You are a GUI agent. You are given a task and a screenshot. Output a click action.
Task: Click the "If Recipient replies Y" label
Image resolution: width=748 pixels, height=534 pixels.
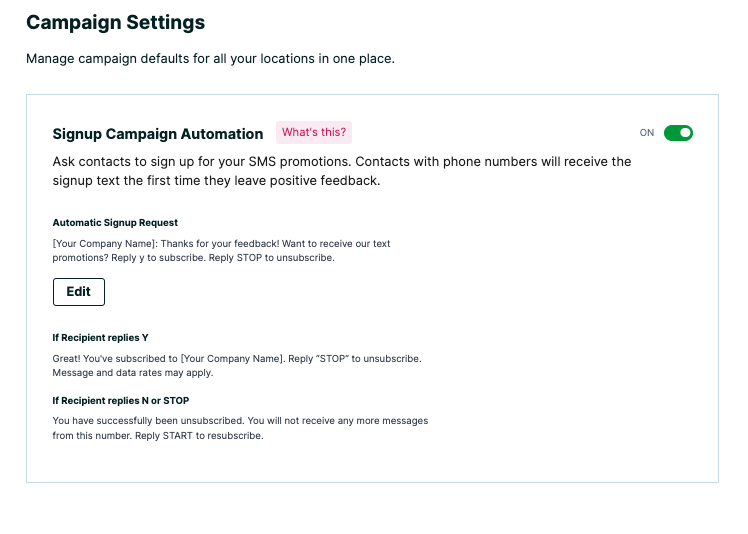100,338
